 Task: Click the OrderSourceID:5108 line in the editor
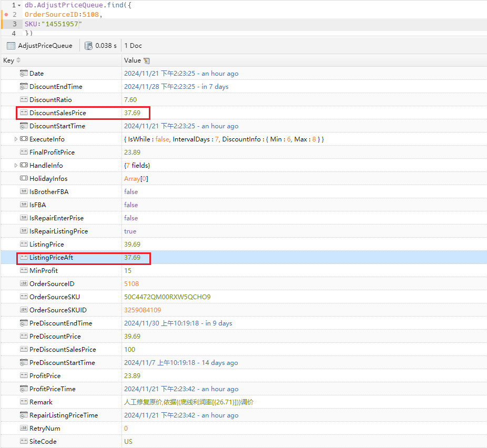(x=63, y=15)
